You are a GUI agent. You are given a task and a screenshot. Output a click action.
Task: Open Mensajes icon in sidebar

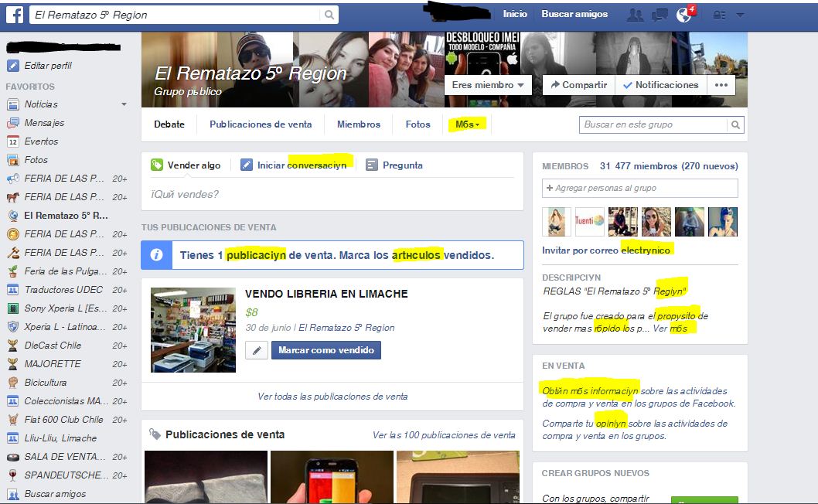pos(13,123)
